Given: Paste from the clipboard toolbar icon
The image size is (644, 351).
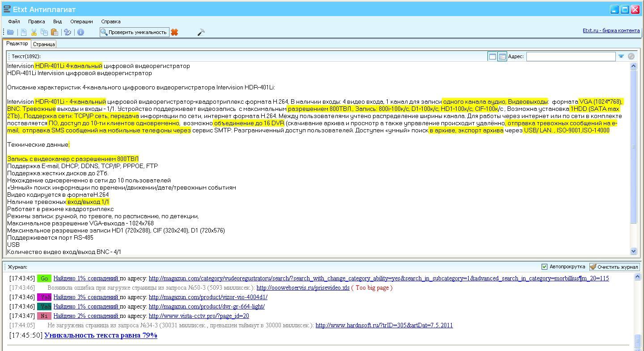Looking at the screenshot, I should pyautogui.click(x=54, y=32).
